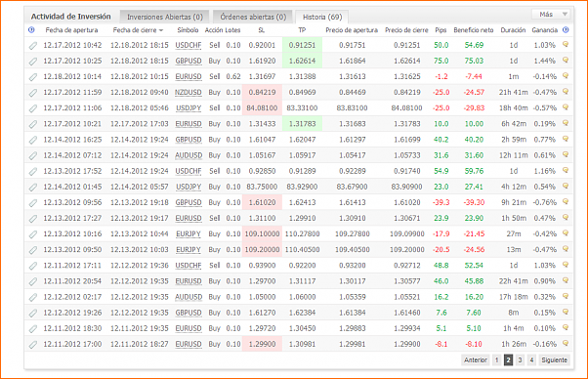Click the edit icon for EURUSD trade opened 12.18.2012 10:14
Screen dimensions: 588x379
[x=33, y=77]
